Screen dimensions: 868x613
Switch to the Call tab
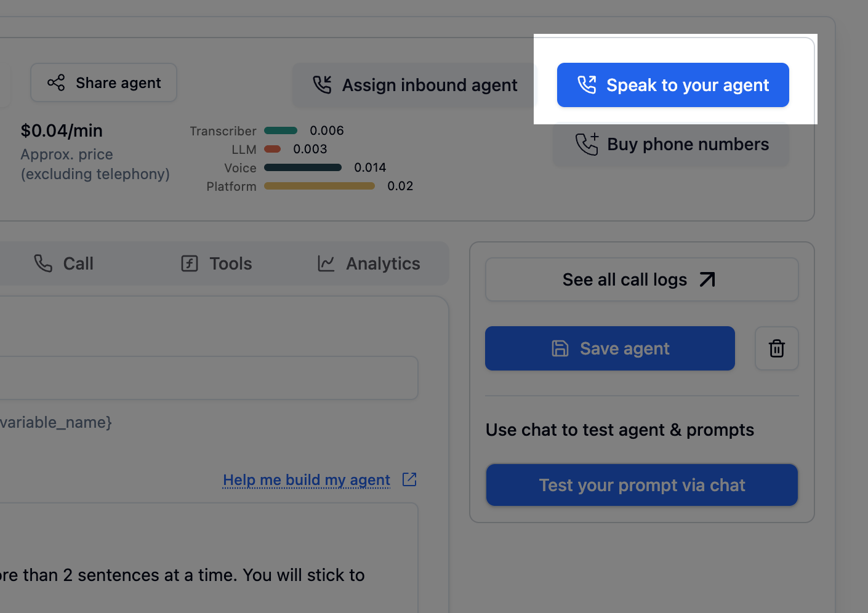pos(63,263)
